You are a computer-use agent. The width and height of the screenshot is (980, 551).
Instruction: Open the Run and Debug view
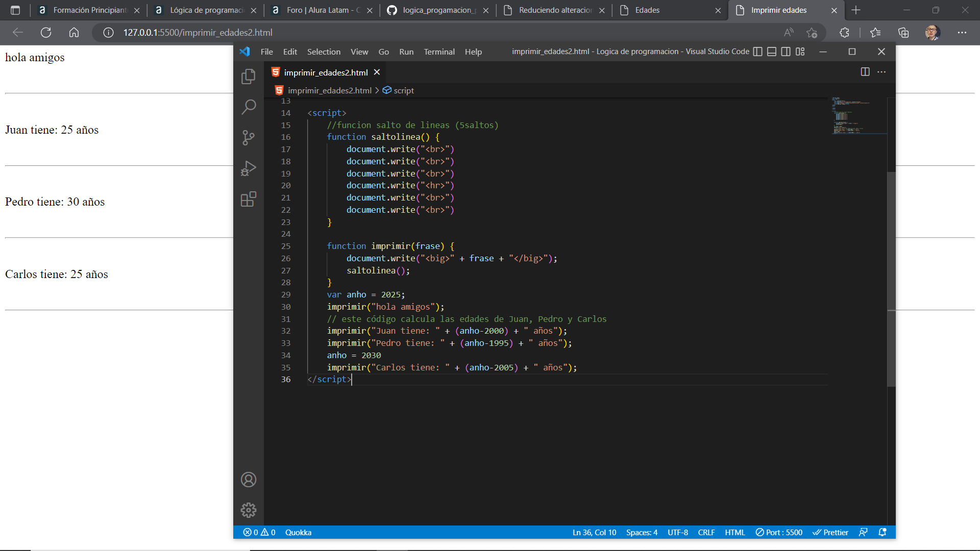[249, 168]
